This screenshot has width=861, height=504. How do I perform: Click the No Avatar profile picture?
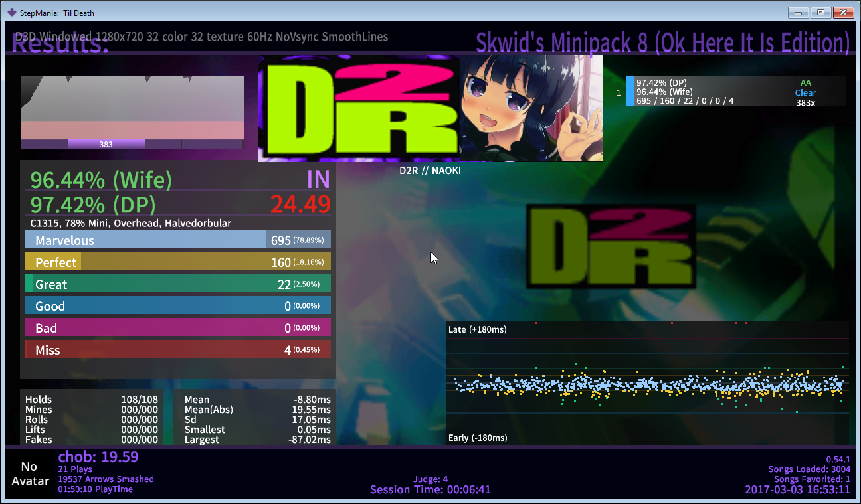coord(30,474)
